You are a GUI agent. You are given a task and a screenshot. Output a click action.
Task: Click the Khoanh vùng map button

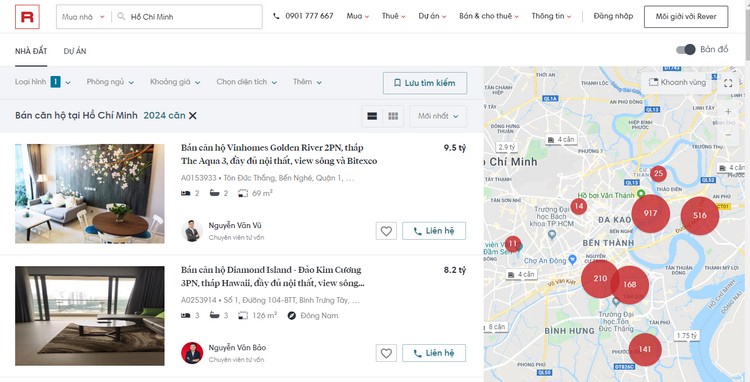(x=677, y=82)
